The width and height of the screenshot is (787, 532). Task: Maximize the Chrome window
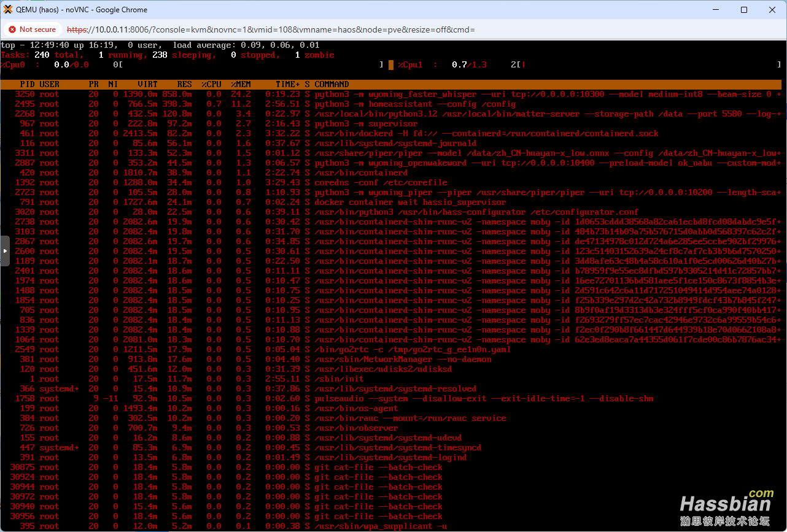pos(744,10)
